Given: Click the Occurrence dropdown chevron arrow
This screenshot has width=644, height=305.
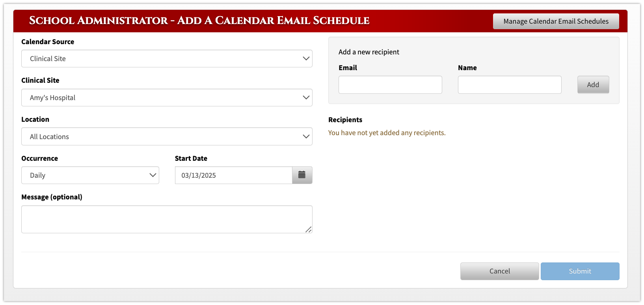Looking at the screenshot, I should pos(153,175).
